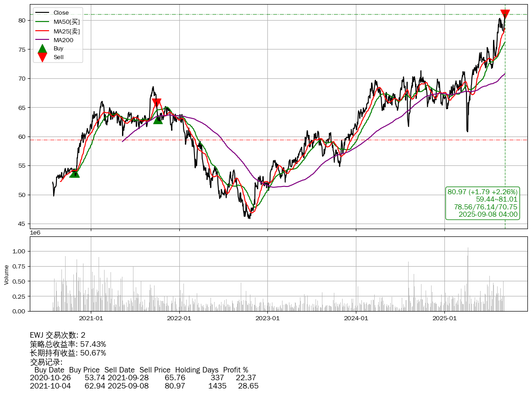Click the red Sell marker at September 2021
532x394 pixels.
click(156, 103)
